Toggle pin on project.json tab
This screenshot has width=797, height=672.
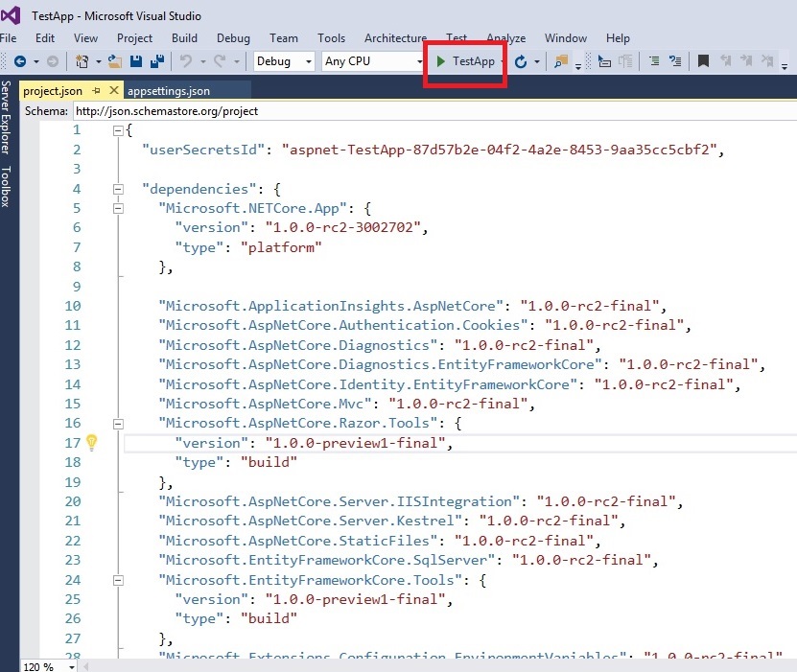click(x=96, y=90)
